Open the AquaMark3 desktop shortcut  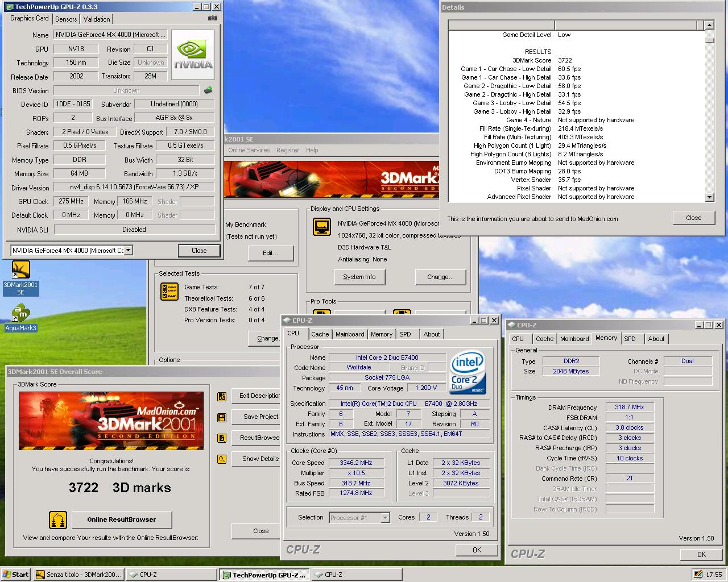tap(20, 318)
